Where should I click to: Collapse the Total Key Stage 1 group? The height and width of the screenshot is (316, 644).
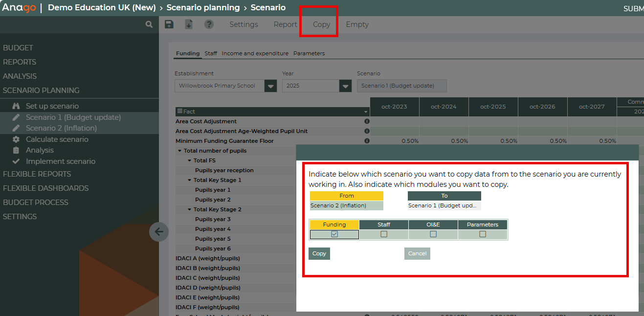[x=189, y=180]
